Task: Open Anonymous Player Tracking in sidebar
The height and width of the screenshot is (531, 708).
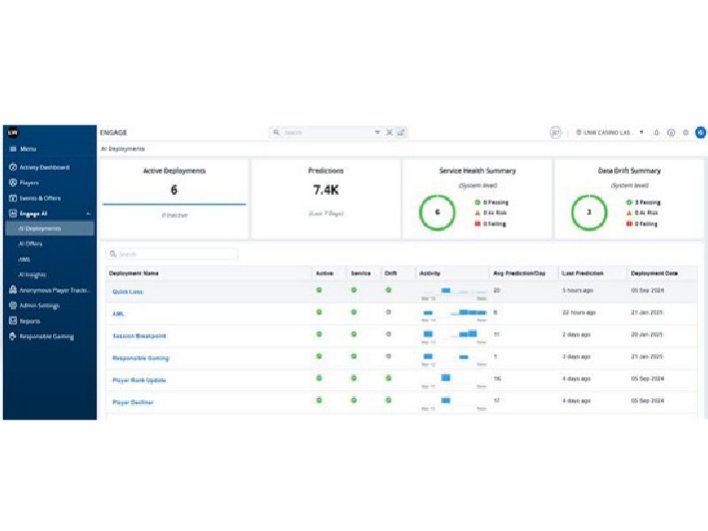Action: point(48,290)
